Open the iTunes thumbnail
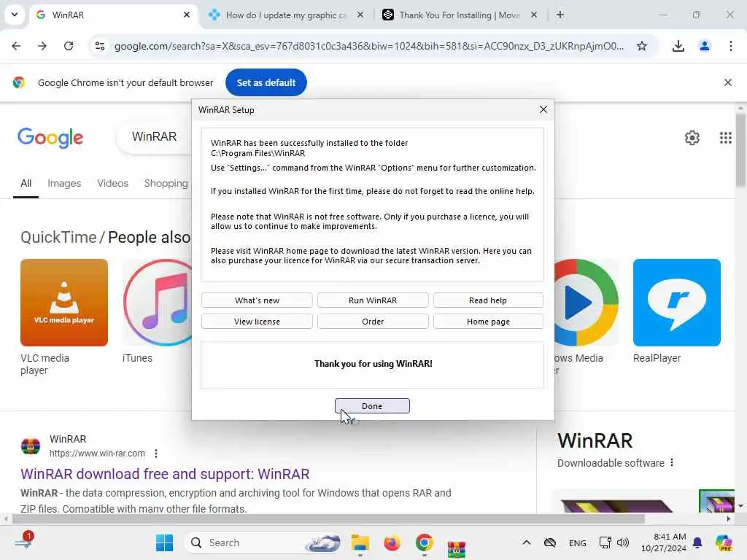747x560 pixels. coord(158,303)
